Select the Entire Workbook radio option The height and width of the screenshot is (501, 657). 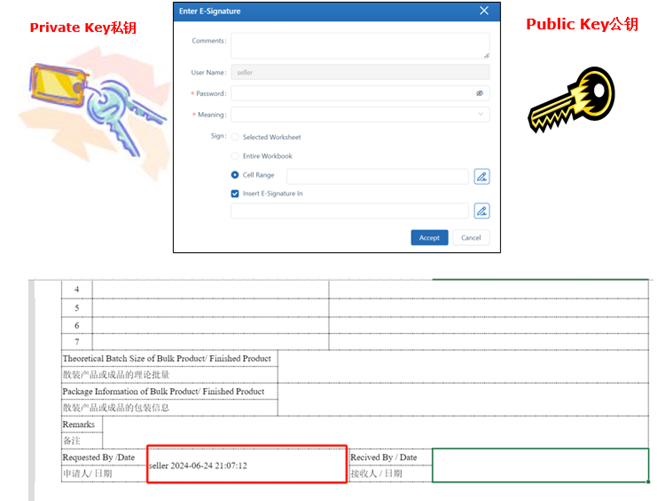(x=235, y=156)
